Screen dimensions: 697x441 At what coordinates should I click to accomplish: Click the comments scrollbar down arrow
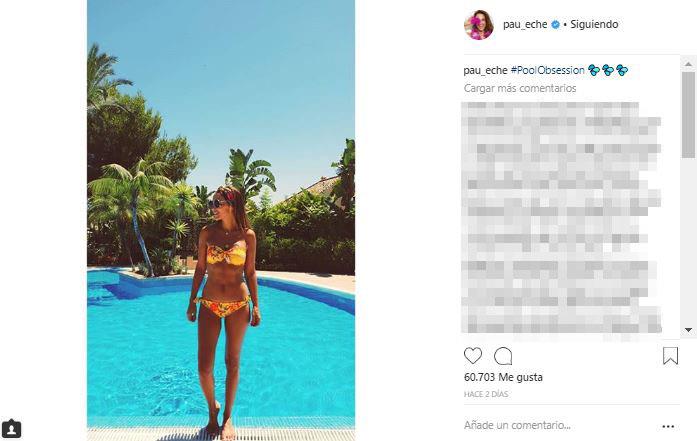(x=688, y=330)
